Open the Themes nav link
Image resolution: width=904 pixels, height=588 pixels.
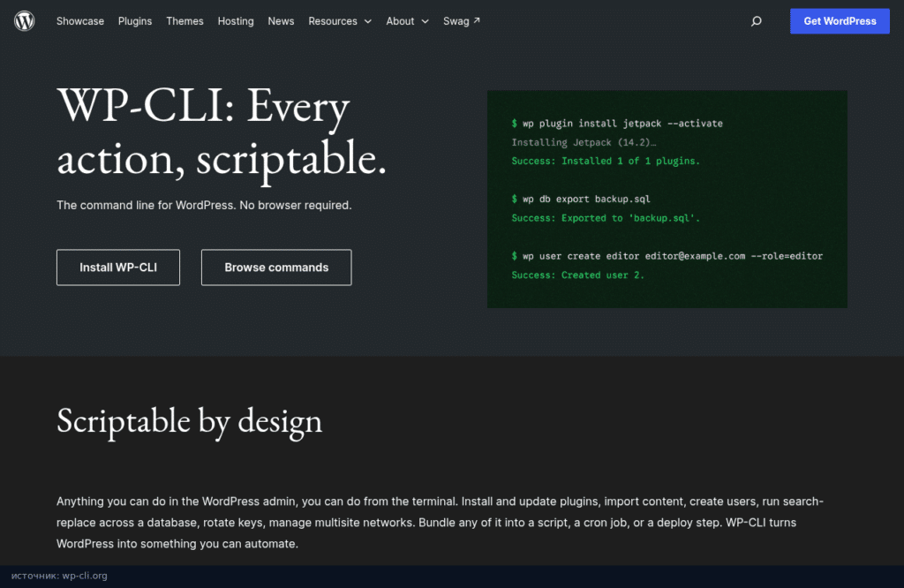click(185, 21)
